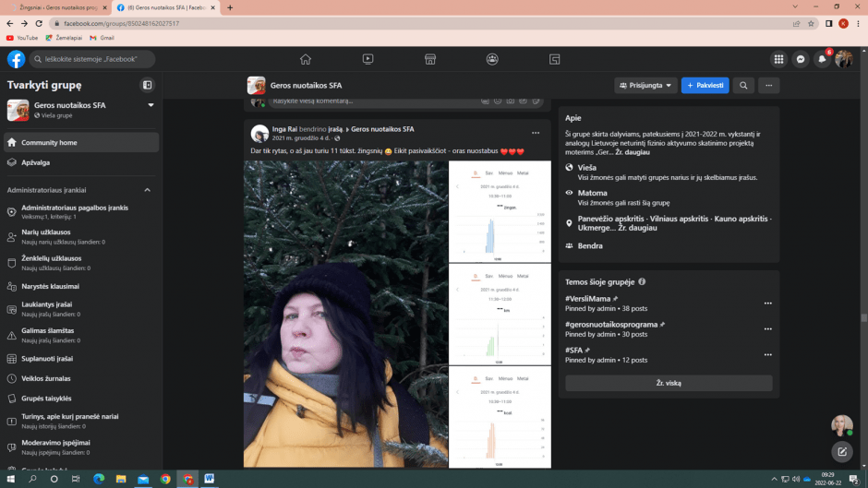Reload the page in browser
The height and width of the screenshot is (488, 868).
tap(39, 23)
